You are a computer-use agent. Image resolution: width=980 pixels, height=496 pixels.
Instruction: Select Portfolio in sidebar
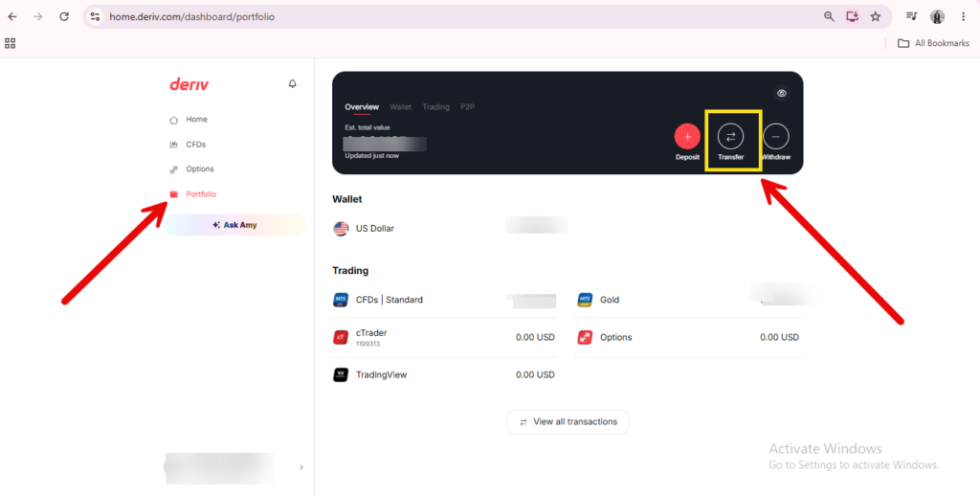point(193,194)
